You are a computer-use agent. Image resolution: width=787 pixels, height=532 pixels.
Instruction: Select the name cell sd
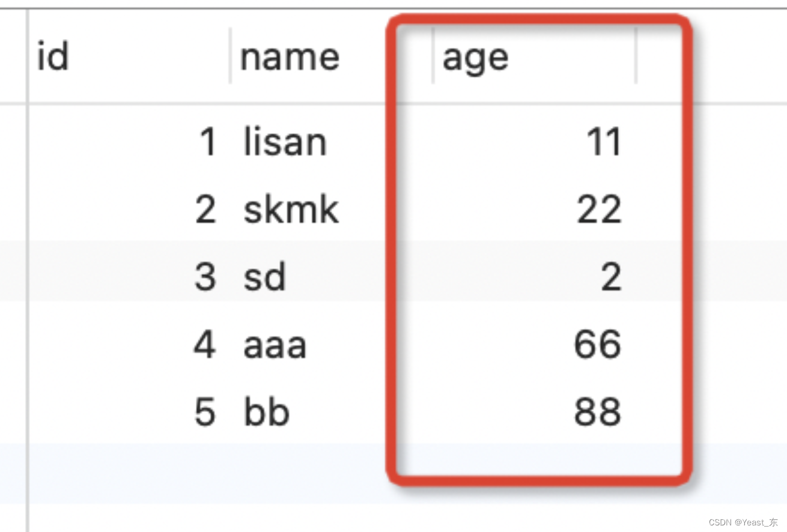(x=264, y=277)
